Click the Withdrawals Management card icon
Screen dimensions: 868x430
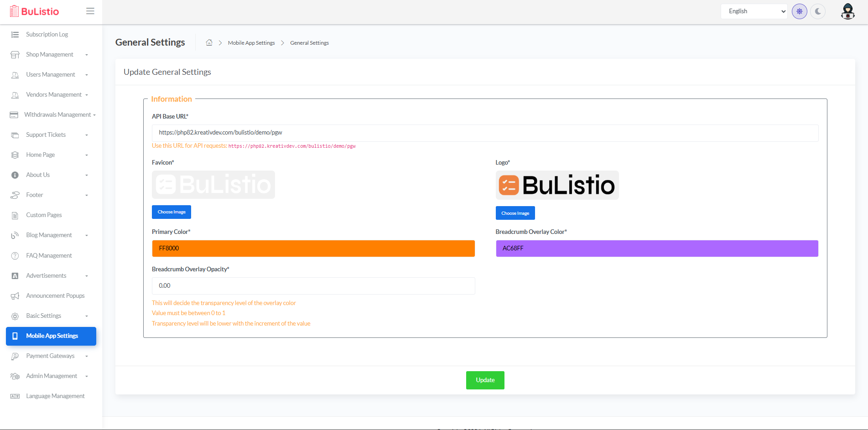pos(14,115)
